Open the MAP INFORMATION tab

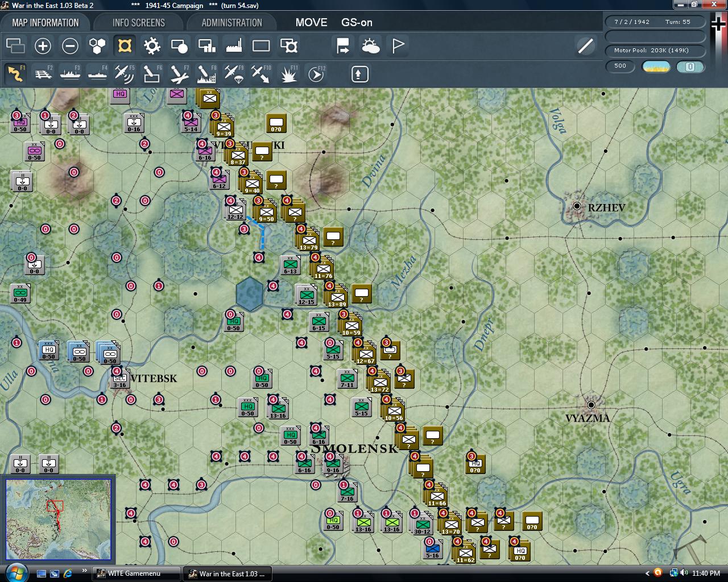tap(45, 23)
